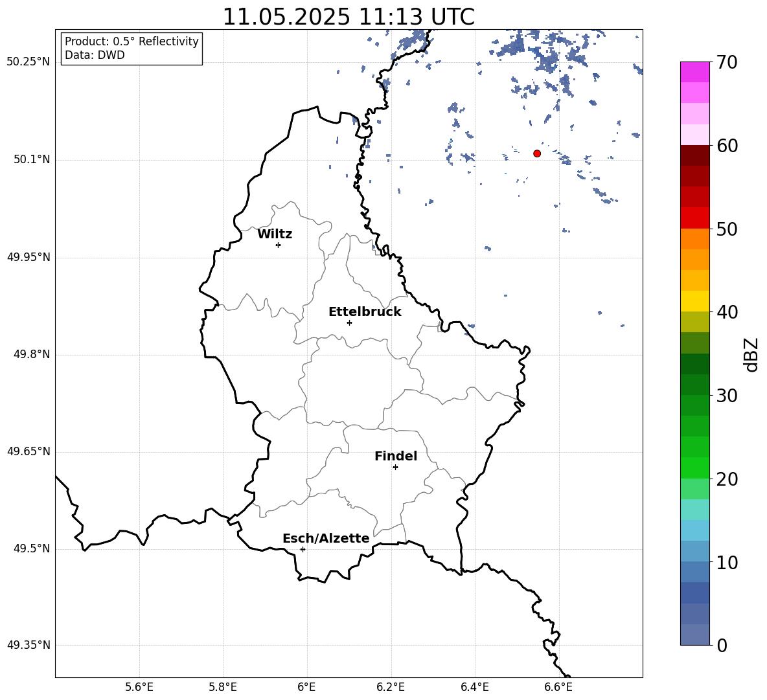The image size is (767, 700).
Task: Select the slate blue bottom swatch at 0 dBZ
Action: [695, 635]
